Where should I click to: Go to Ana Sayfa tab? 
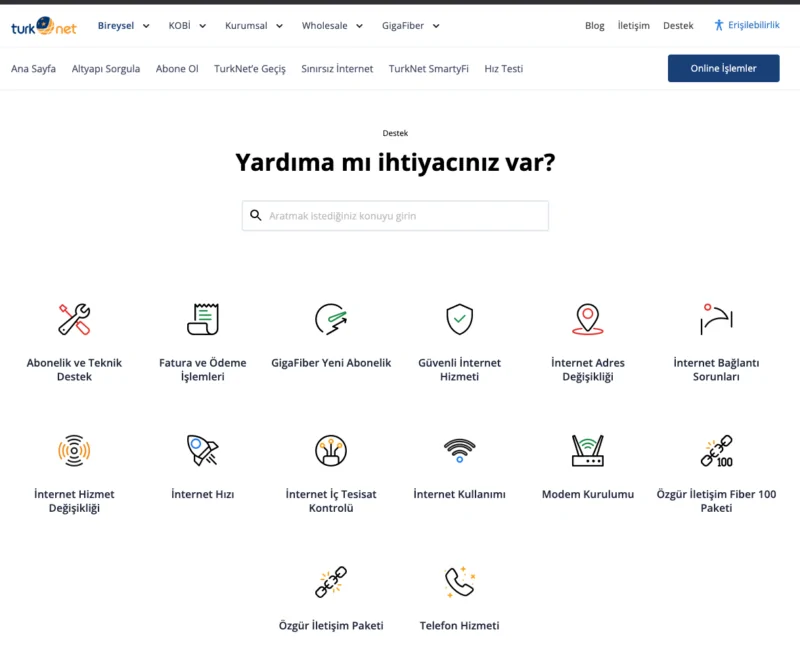tap(34, 68)
